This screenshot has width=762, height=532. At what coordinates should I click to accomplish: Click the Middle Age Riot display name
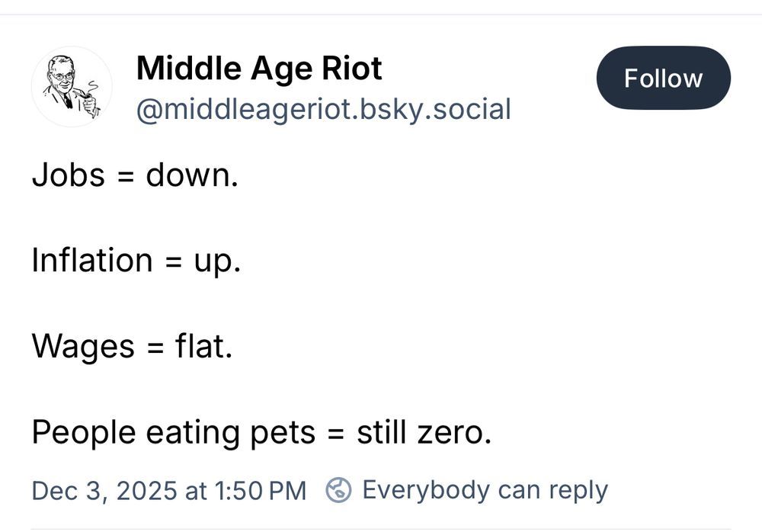[259, 69]
